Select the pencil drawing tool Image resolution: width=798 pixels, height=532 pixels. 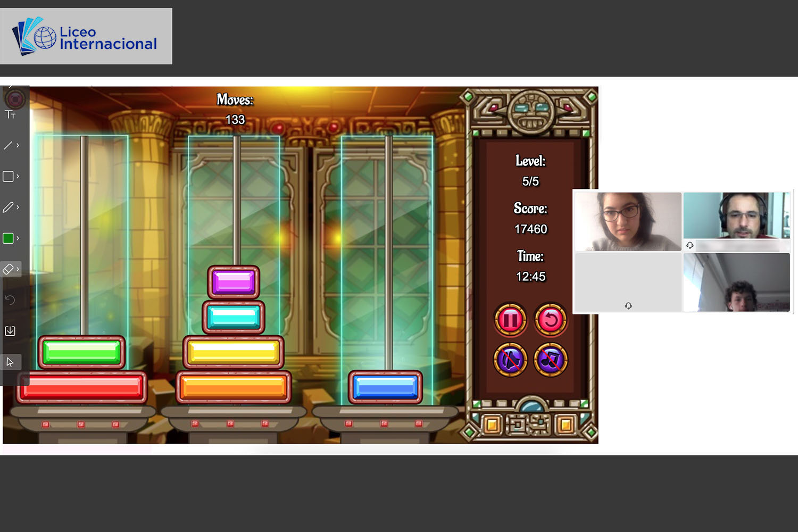pos(8,207)
